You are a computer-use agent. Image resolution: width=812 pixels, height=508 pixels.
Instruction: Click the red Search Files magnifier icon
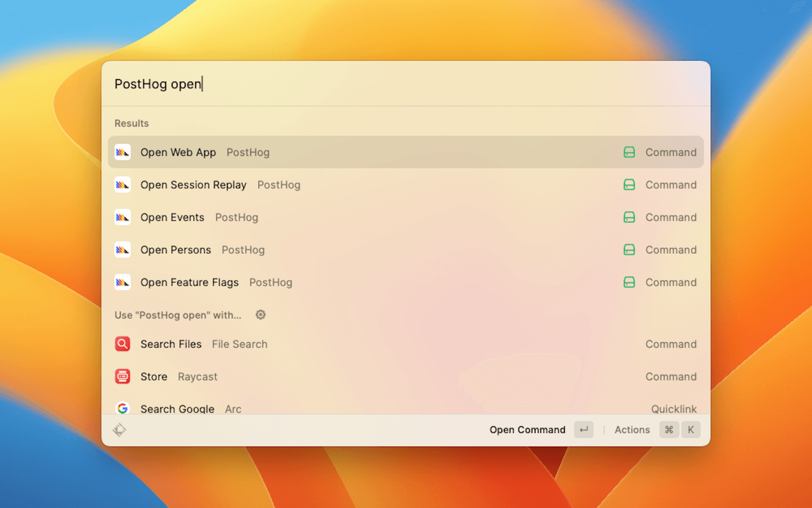122,344
